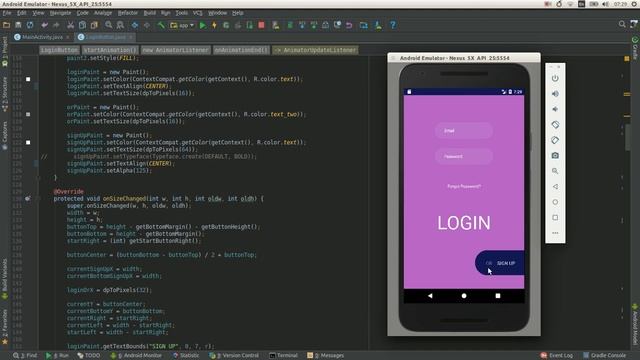This screenshot has height=360, width=640.
Task: Open the Navigate menu
Action: pos(60,13)
